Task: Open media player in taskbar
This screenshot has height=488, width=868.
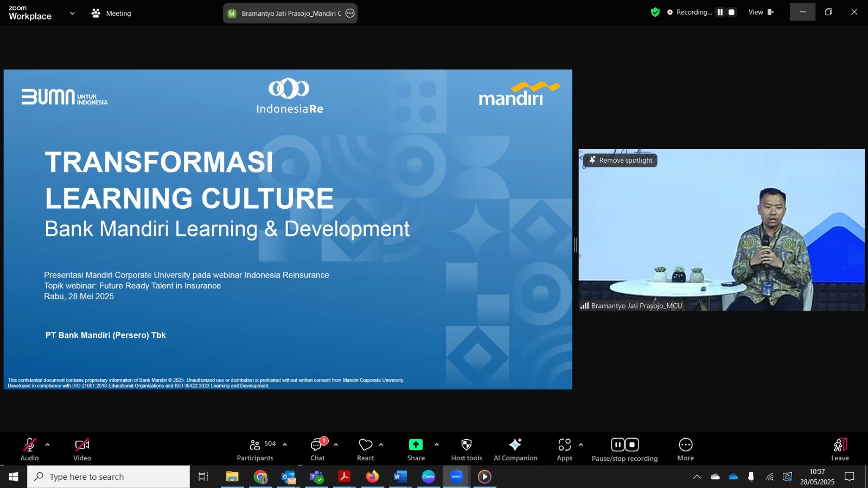Action: (484, 477)
